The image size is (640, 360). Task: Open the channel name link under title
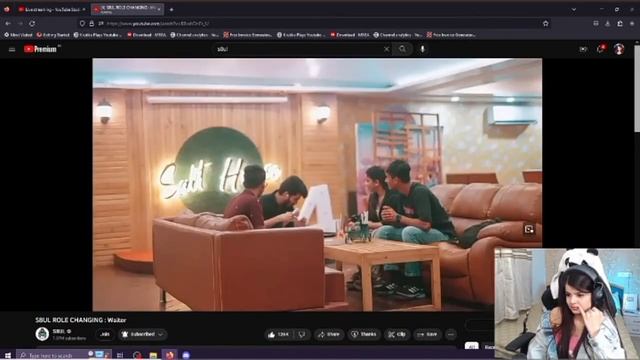(59, 331)
